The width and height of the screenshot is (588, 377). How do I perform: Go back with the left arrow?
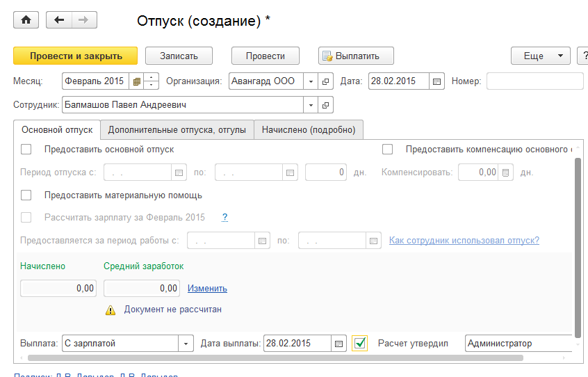click(x=59, y=20)
